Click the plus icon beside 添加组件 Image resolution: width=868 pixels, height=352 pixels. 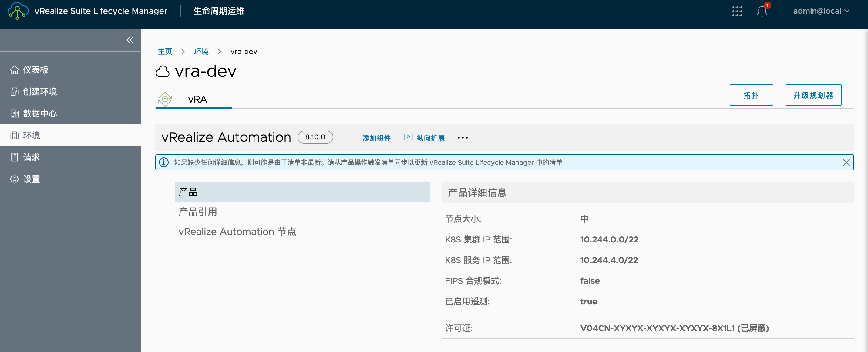353,137
